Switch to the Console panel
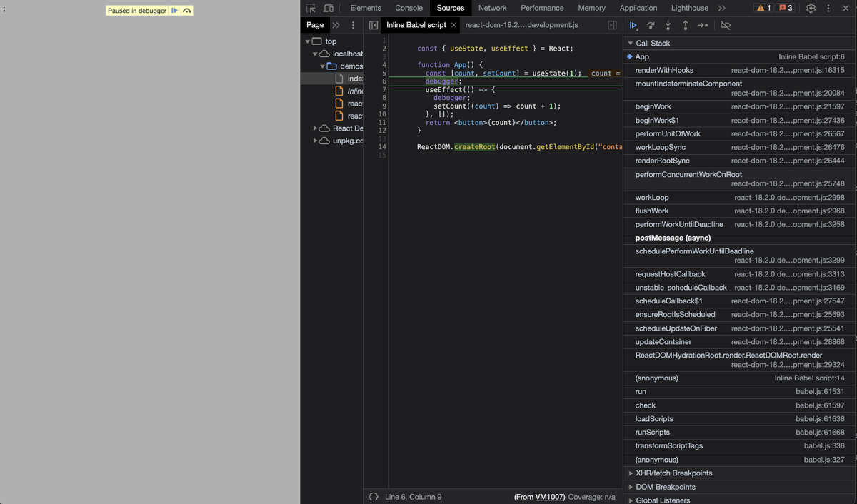The image size is (857, 504). pyautogui.click(x=409, y=8)
